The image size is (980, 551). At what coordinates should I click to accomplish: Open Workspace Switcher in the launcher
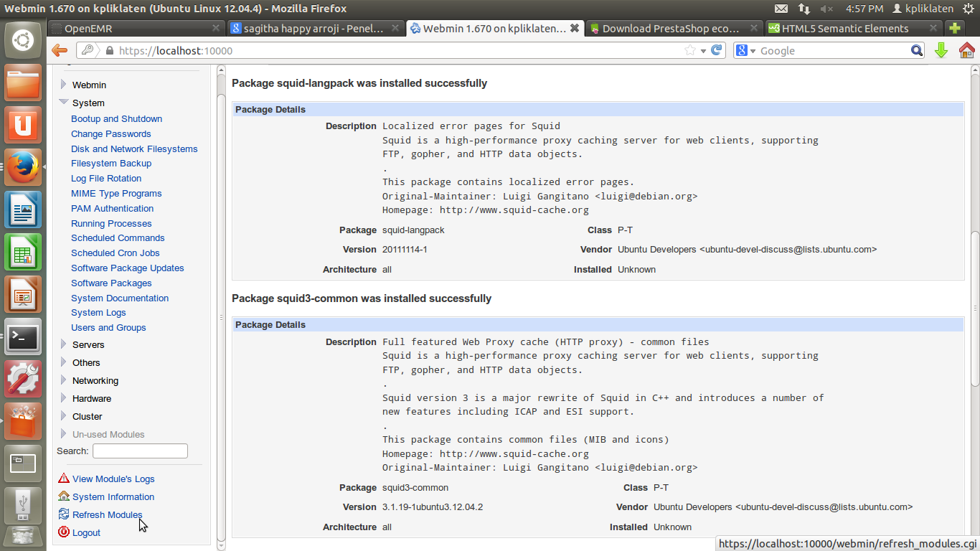tap(23, 463)
